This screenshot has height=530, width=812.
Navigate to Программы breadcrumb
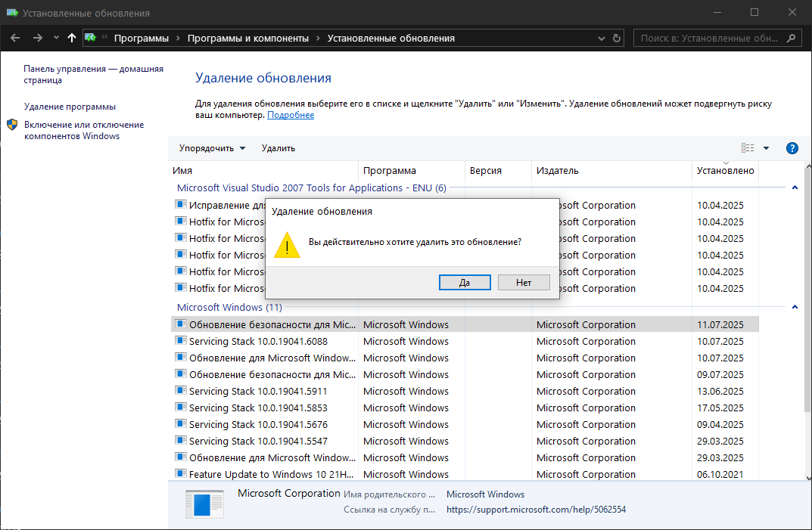(x=142, y=39)
